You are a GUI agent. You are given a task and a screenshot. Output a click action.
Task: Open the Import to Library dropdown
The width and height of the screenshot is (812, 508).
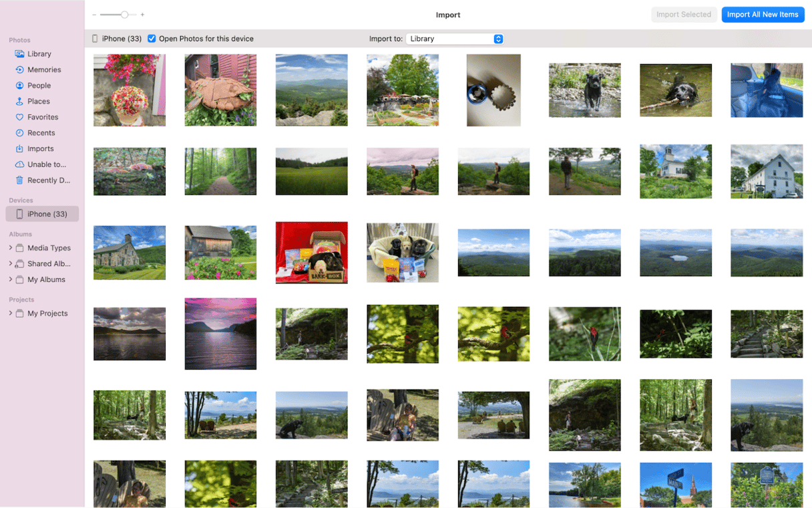(x=454, y=39)
